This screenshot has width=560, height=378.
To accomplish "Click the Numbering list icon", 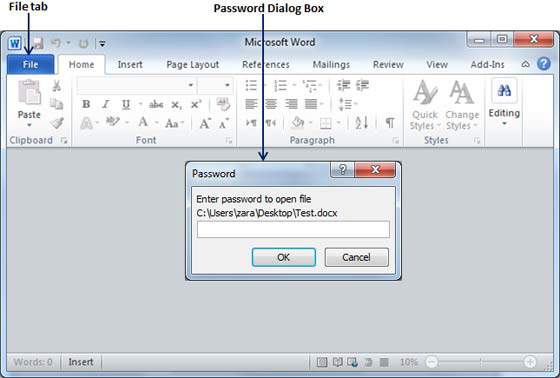I will tap(280, 86).
